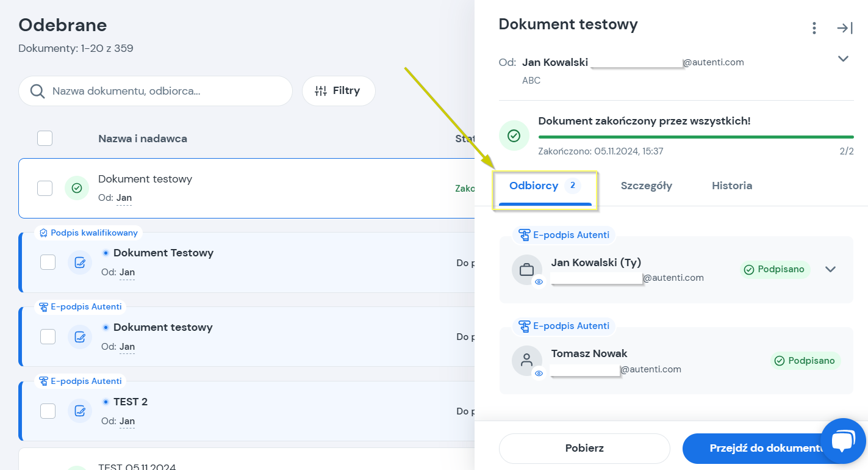Click sender link Jan in completed Dokument testowy row

pos(124,198)
